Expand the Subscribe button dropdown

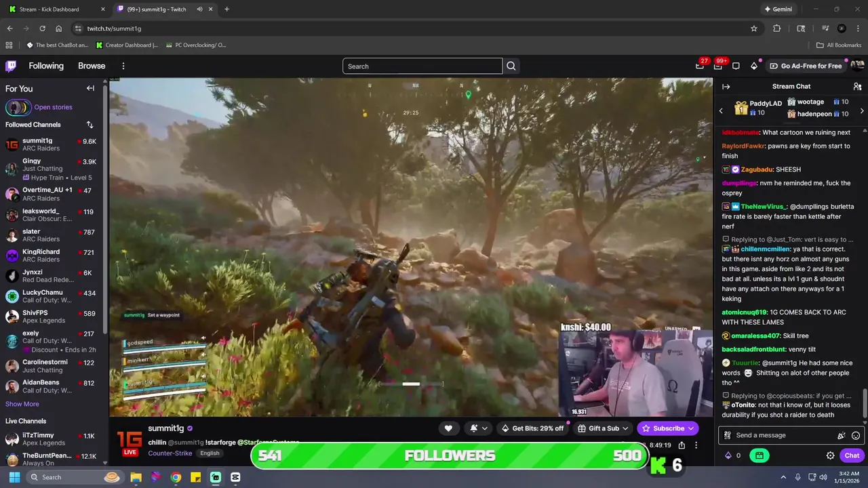pos(691,428)
